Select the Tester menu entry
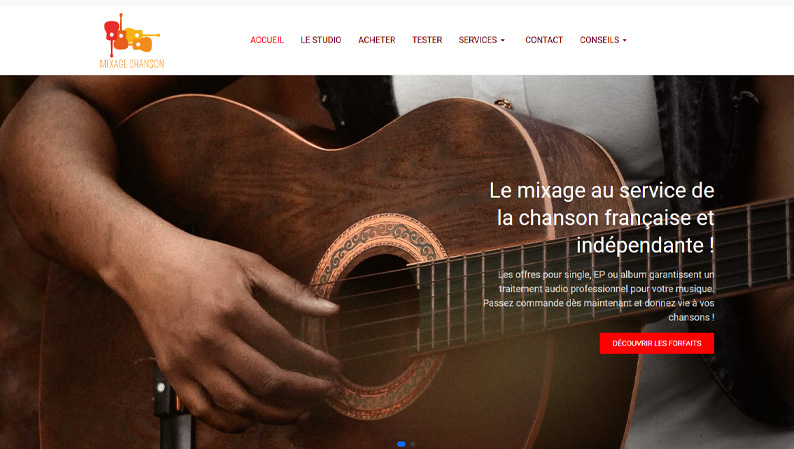This screenshot has height=449, width=794. click(x=427, y=40)
